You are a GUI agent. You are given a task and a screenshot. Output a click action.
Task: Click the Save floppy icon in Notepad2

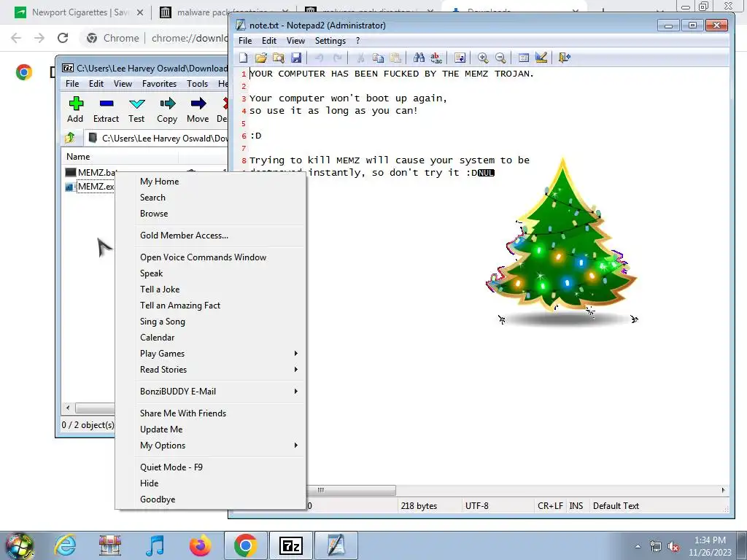(x=296, y=58)
